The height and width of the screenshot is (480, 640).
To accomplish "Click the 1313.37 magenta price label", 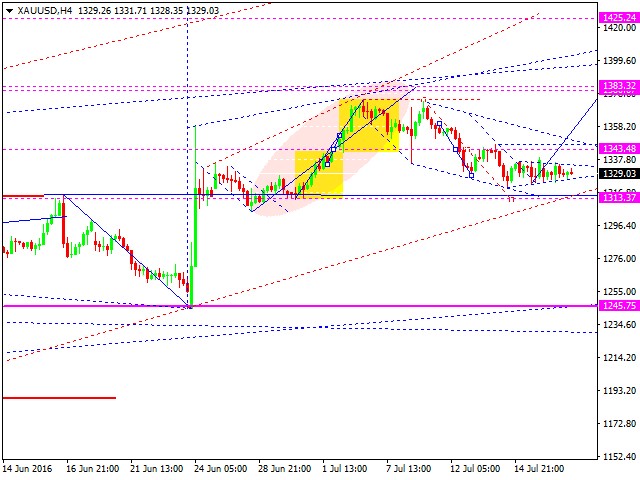I will point(619,198).
